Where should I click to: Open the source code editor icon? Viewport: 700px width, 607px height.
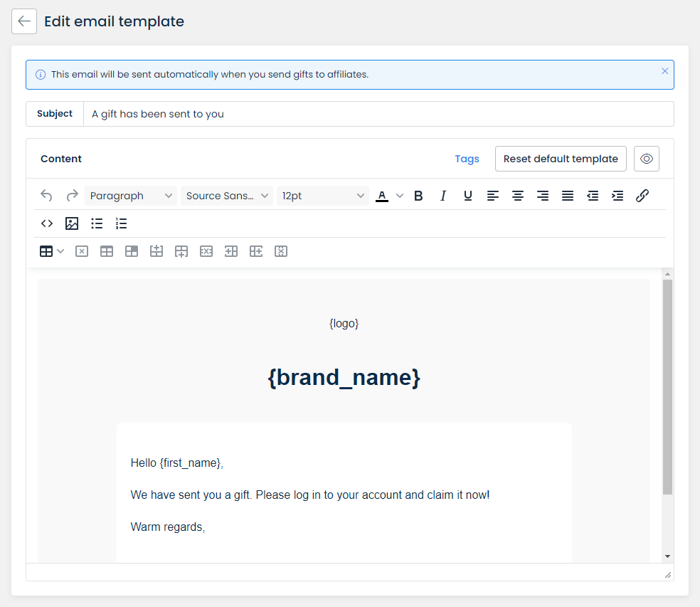click(x=47, y=223)
